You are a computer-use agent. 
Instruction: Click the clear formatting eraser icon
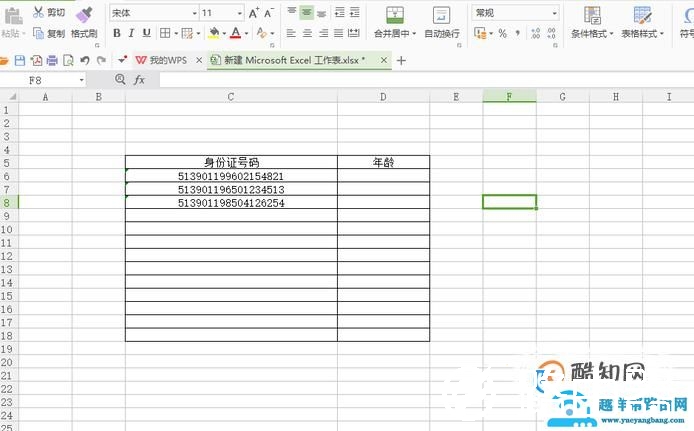262,33
